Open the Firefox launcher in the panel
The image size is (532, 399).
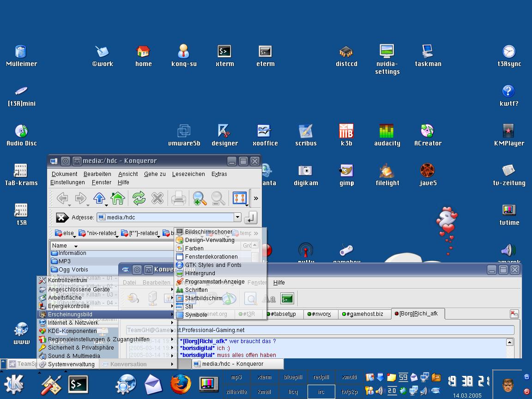click(181, 384)
